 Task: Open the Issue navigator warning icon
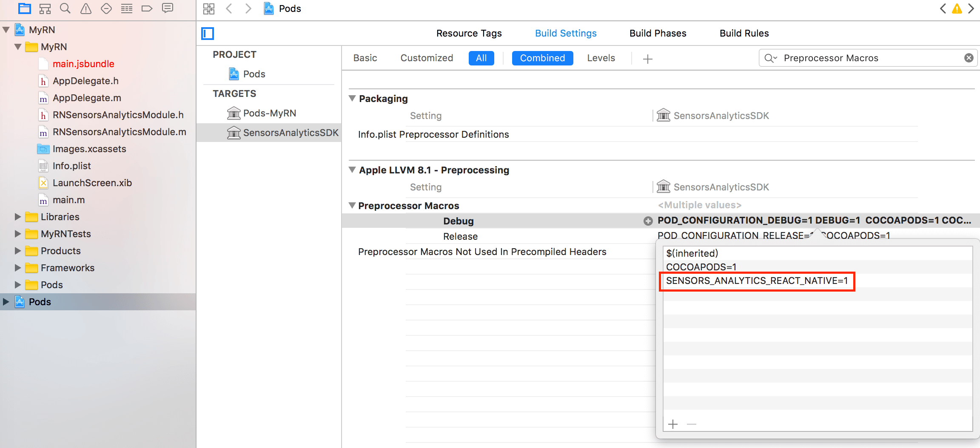point(86,9)
